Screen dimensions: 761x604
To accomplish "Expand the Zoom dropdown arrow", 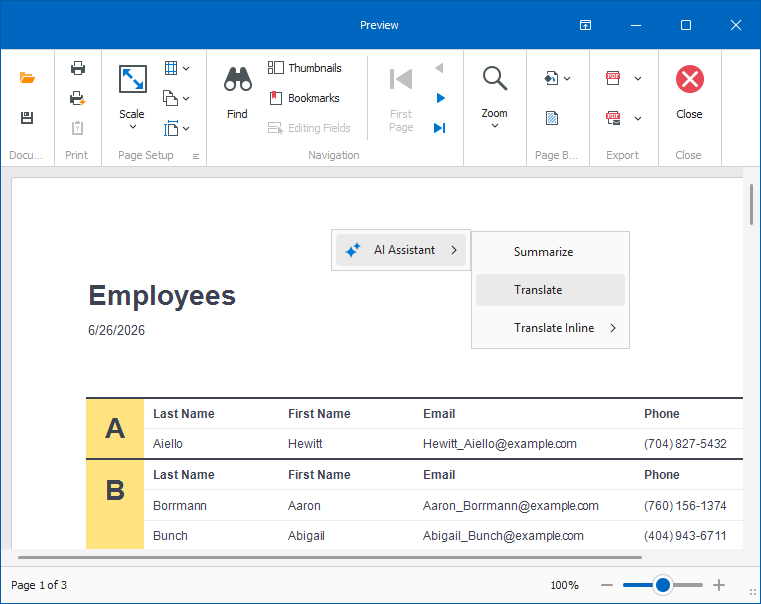I will [495, 126].
